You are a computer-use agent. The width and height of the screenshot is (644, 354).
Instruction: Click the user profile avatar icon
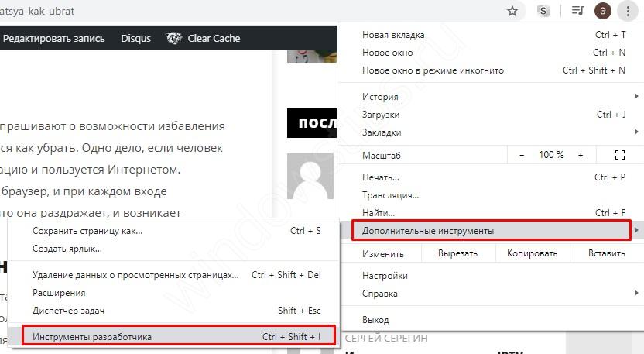601,11
